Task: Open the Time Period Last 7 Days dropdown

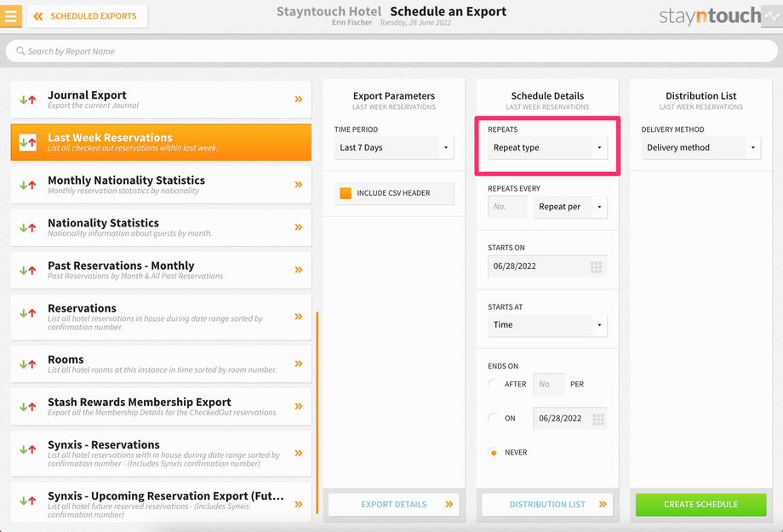Action: pyautogui.click(x=394, y=148)
